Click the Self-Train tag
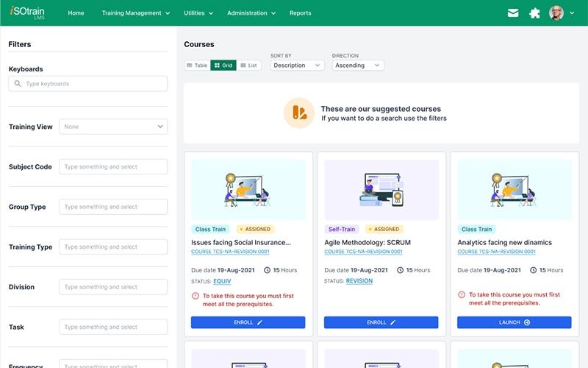This screenshot has height=368, width=588. pos(342,229)
